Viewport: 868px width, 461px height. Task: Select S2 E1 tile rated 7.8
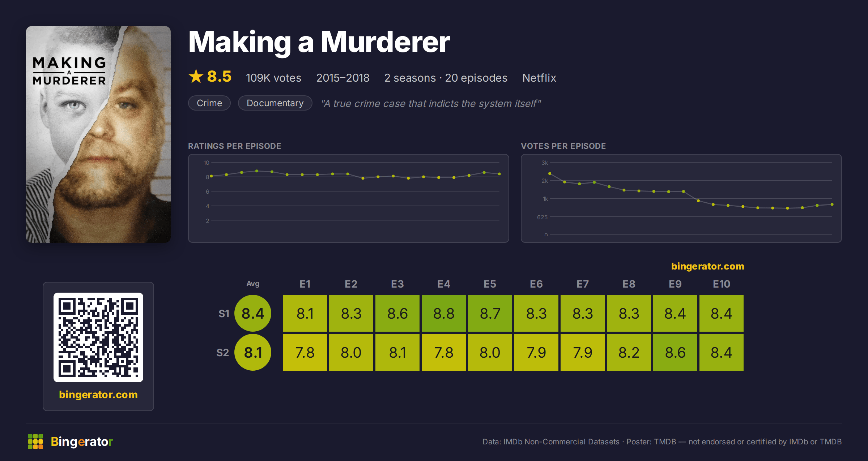[x=305, y=352]
